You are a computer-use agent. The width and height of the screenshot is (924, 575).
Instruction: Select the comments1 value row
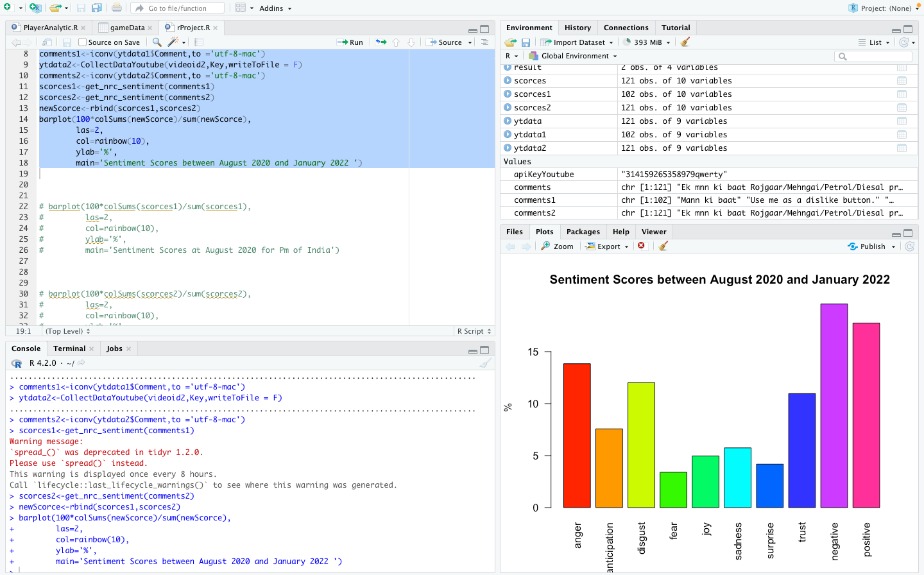tap(709, 200)
